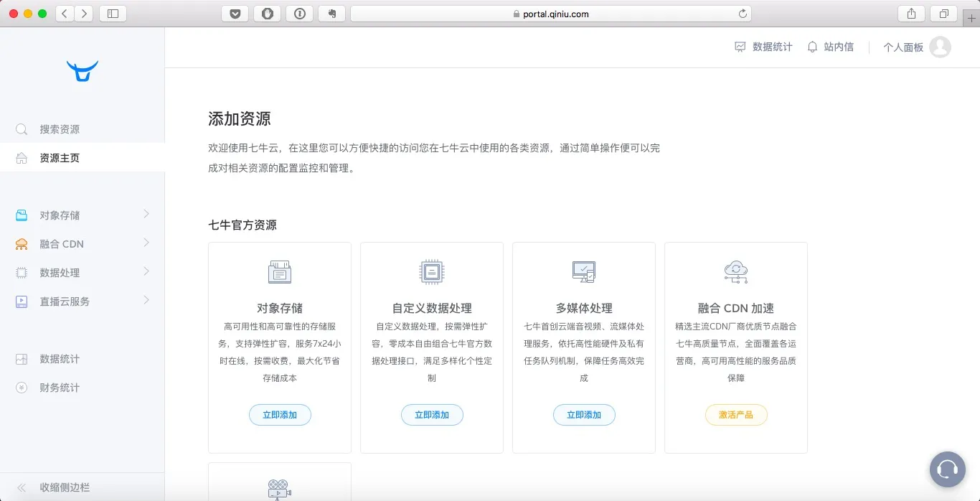Expand the 直播云服务 sidebar chevron
This screenshot has height=501, width=980.
pyautogui.click(x=146, y=300)
